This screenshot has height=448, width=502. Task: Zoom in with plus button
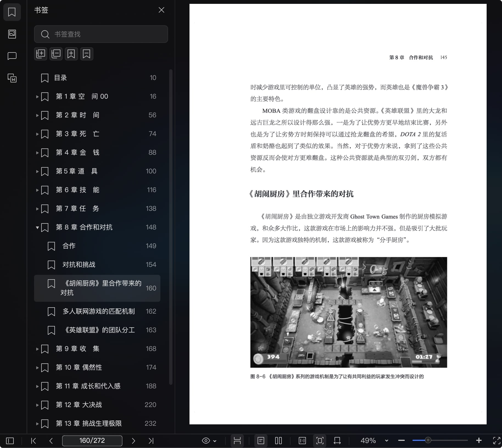coord(479,441)
